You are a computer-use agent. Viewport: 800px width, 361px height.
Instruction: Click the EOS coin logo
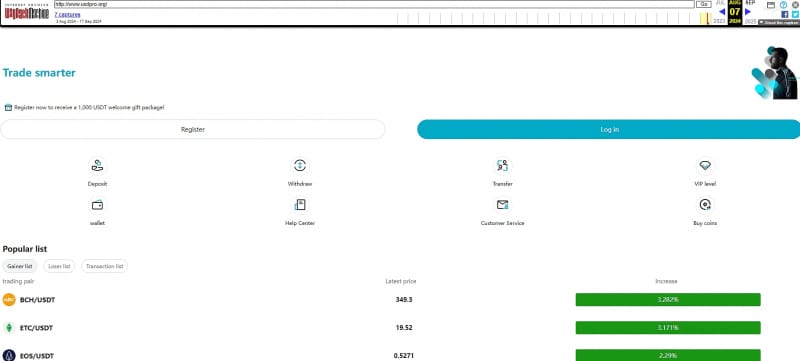pyautogui.click(x=9, y=356)
